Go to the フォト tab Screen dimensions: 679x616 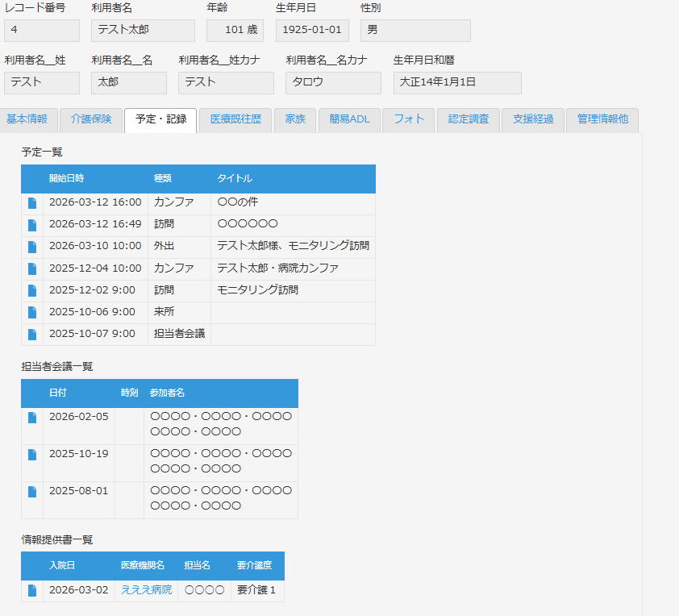point(409,119)
